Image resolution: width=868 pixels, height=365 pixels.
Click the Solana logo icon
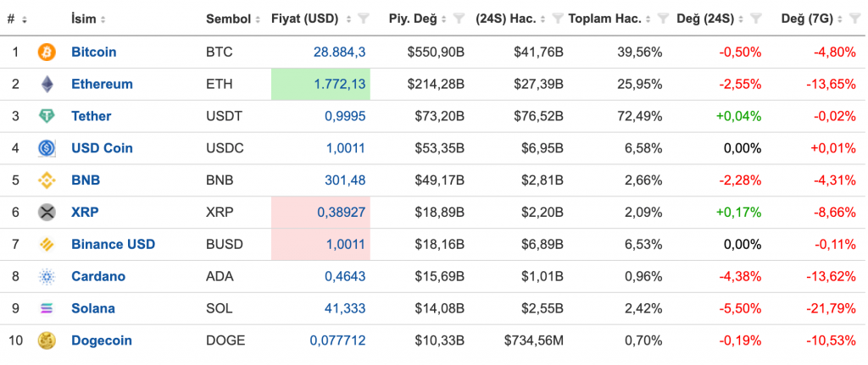47,308
